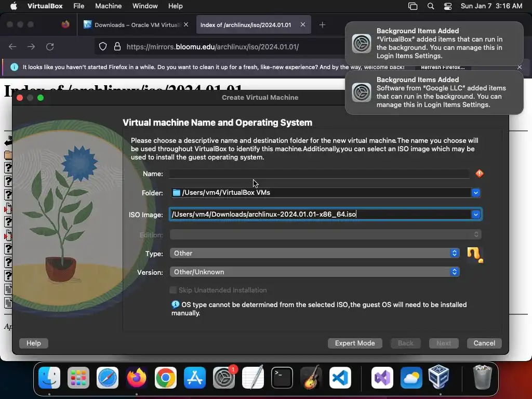Open the App Store dock icon

(195, 378)
